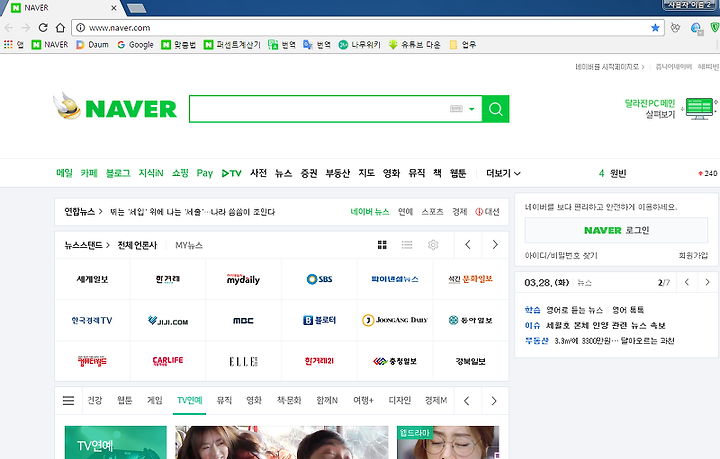Select the 전체 언론사 tab
Image resolution: width=720 pixels, height=459 pixels.
pos(137,245)
